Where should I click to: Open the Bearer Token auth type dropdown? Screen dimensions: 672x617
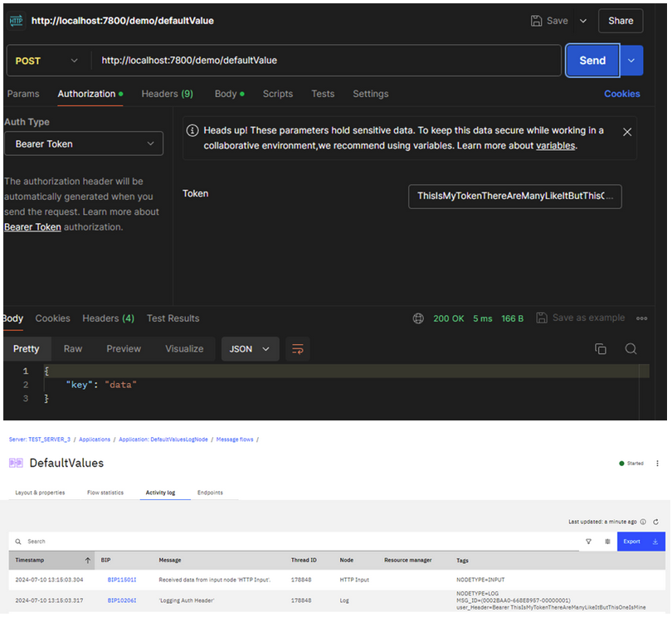tap(84, 144)
